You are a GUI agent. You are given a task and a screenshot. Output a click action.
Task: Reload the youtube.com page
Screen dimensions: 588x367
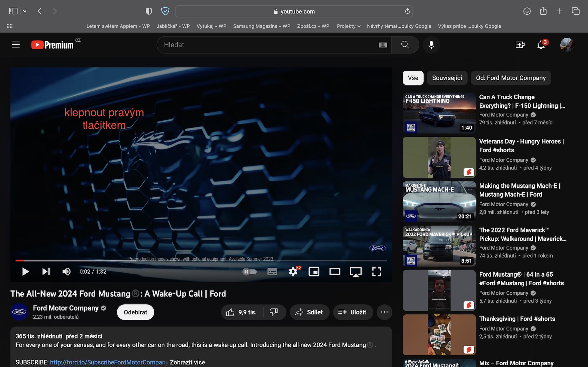click(x=407, y=11)
